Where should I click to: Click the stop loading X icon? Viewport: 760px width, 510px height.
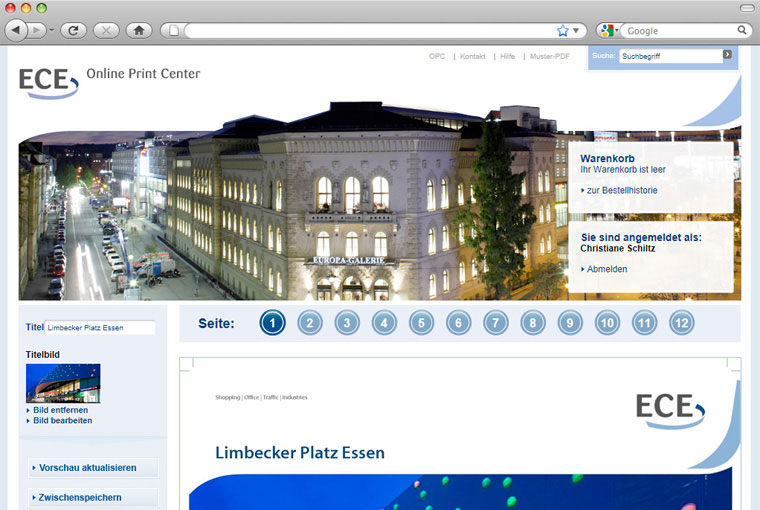105,31
